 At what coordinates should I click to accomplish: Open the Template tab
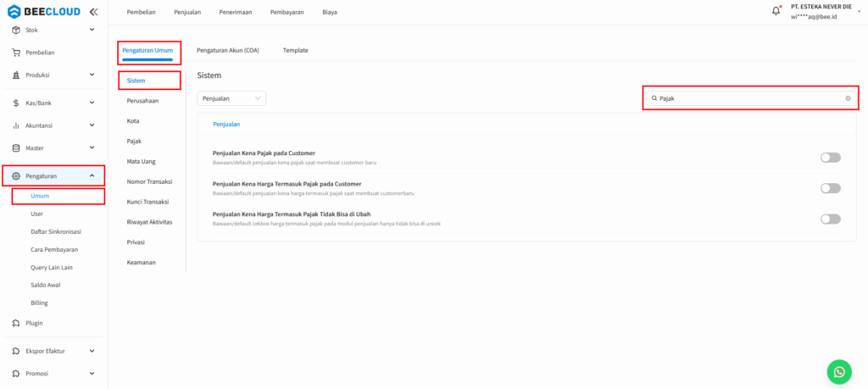click(295, 50)
